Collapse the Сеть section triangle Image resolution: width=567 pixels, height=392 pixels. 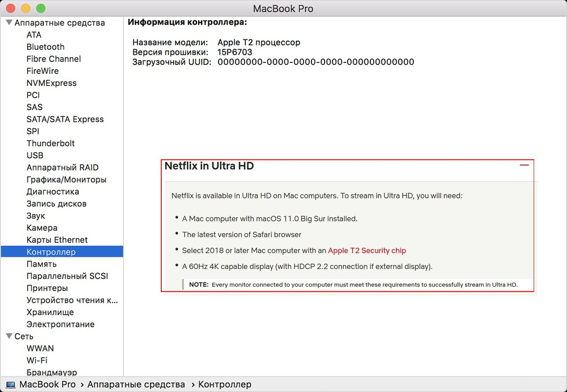coord(9,336)
